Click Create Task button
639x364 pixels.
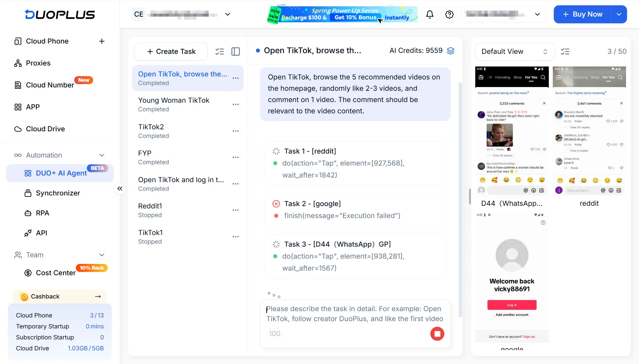171,52
